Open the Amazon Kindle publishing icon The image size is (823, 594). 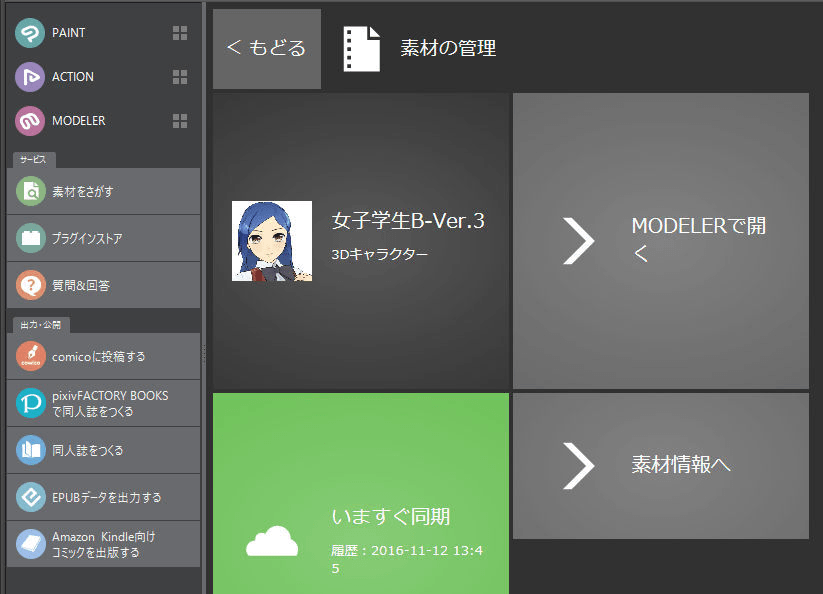click(x=29, y=544)
